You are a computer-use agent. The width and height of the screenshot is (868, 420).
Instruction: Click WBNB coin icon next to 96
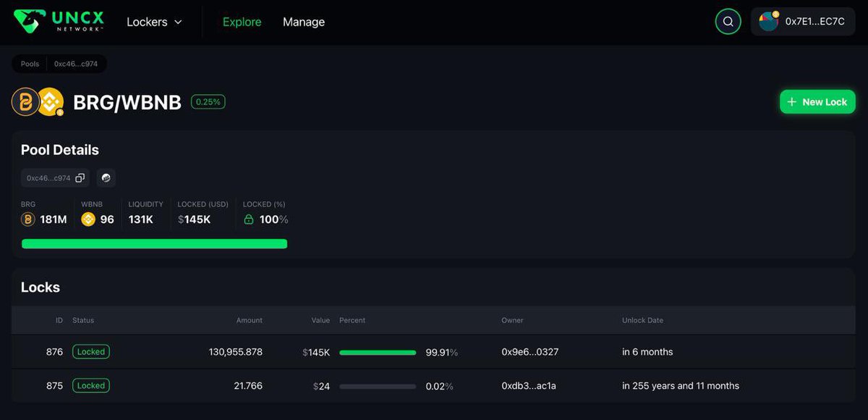point(88,219)
